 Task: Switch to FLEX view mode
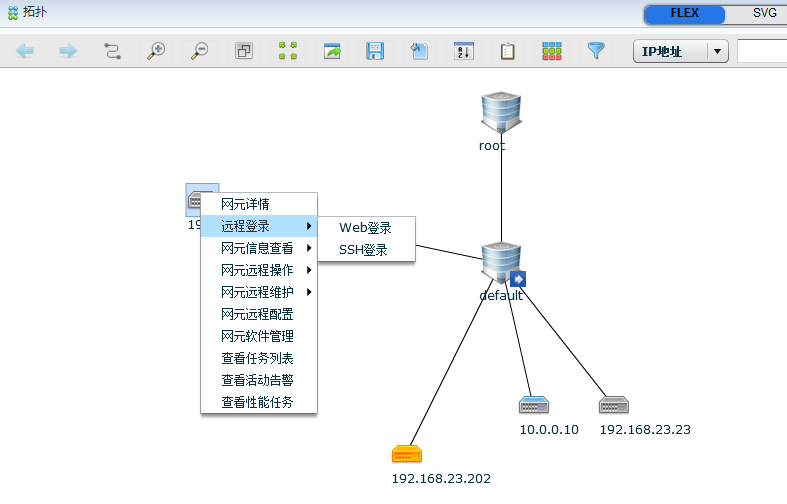point(684,14)
